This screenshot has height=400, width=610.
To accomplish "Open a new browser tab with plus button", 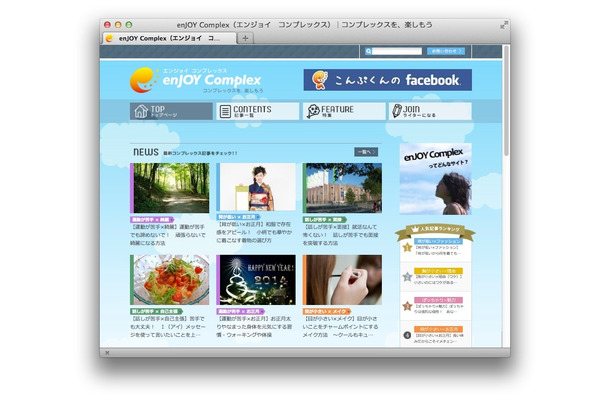I will [246, 38].
